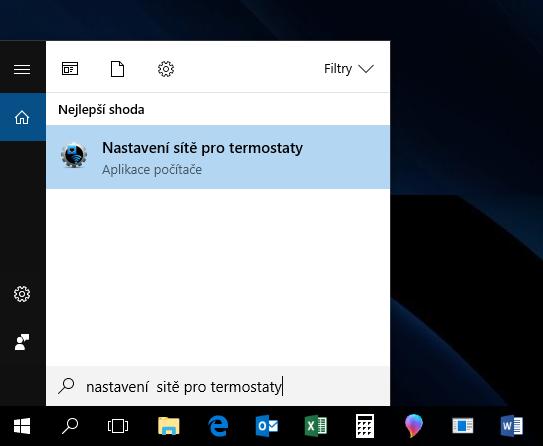Click the taskbar search magnifier
Viewport: 543px width, 446px height.
pyautogui.click(x=70, y=426)
